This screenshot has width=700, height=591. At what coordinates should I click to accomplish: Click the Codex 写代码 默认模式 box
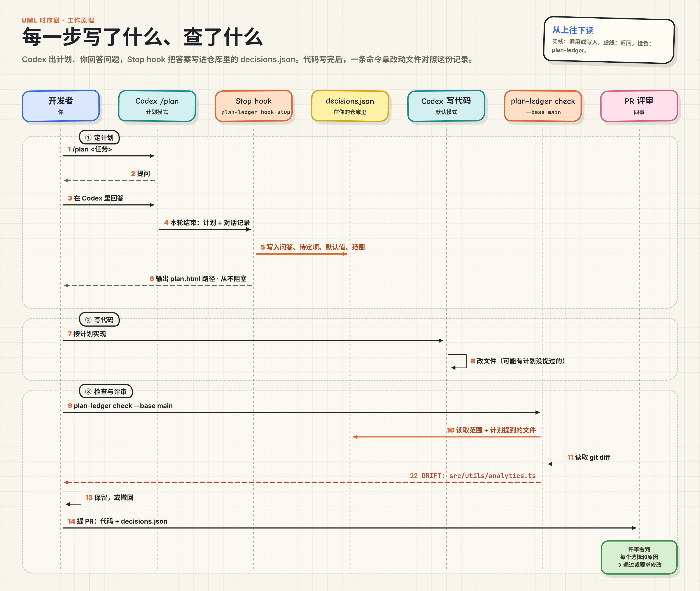[x=446, y=106]
